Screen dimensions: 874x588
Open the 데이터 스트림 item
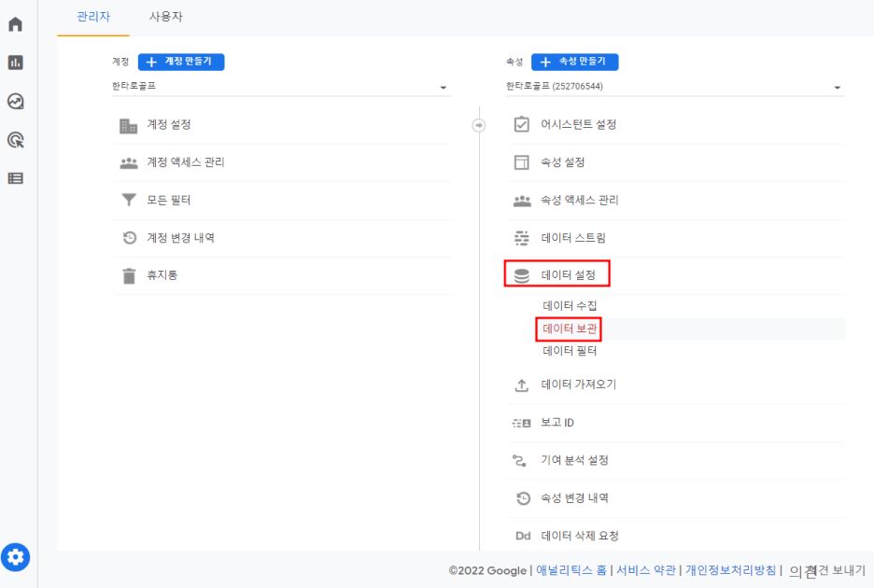[x=676, y=238]
